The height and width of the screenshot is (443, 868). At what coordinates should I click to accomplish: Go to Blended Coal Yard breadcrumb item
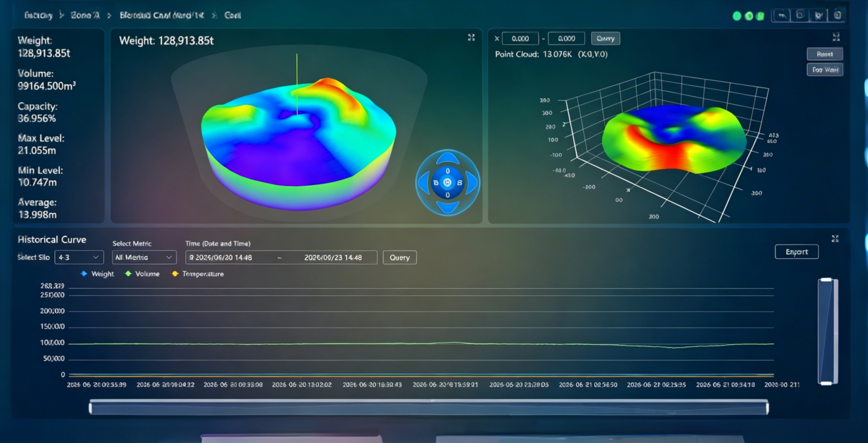tap(162, 16)
